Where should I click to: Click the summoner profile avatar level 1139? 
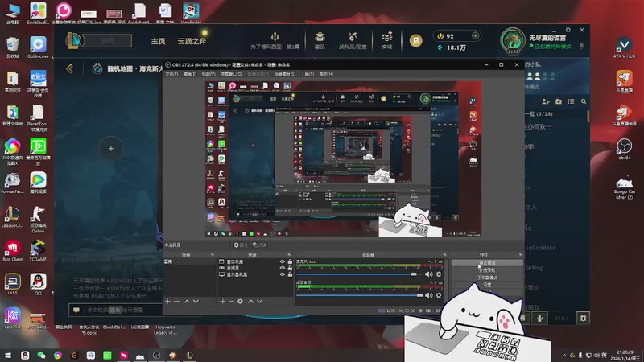pyautogui.click(x=512, y=41)
